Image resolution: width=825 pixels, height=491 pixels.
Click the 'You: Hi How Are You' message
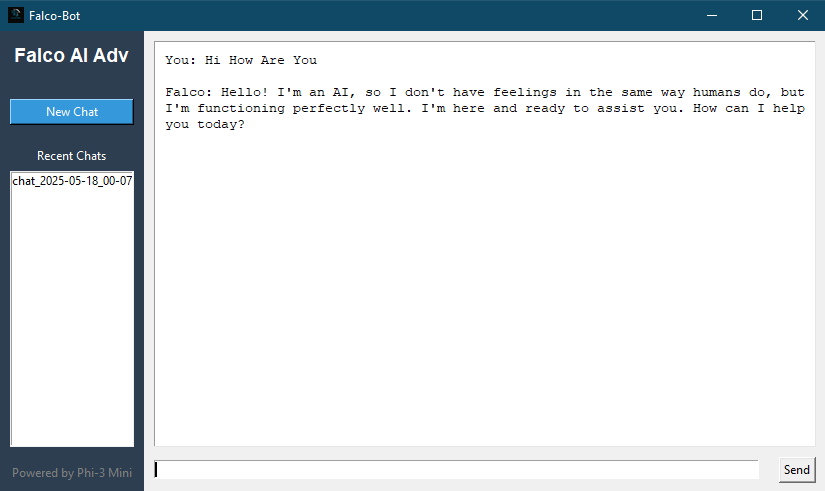click(241, 60)
